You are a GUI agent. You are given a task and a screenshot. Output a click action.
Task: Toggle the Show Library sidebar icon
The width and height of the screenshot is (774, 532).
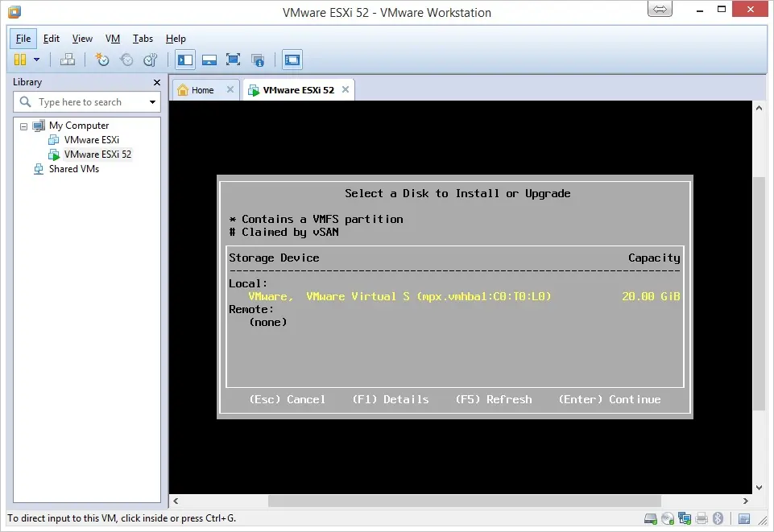coord(185,60)
